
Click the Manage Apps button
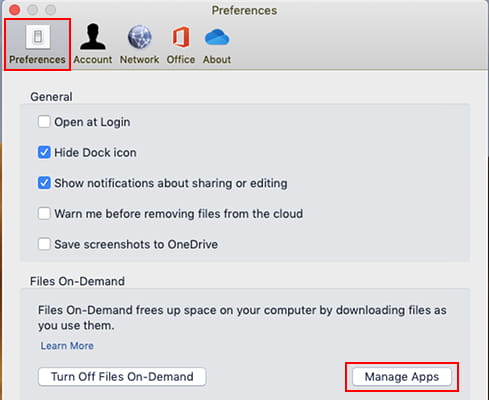click(402, 377)
